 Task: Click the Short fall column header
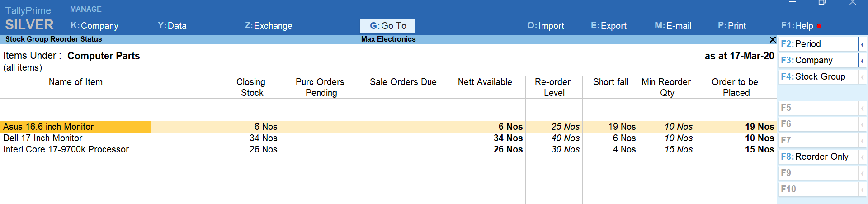point(611,82)
